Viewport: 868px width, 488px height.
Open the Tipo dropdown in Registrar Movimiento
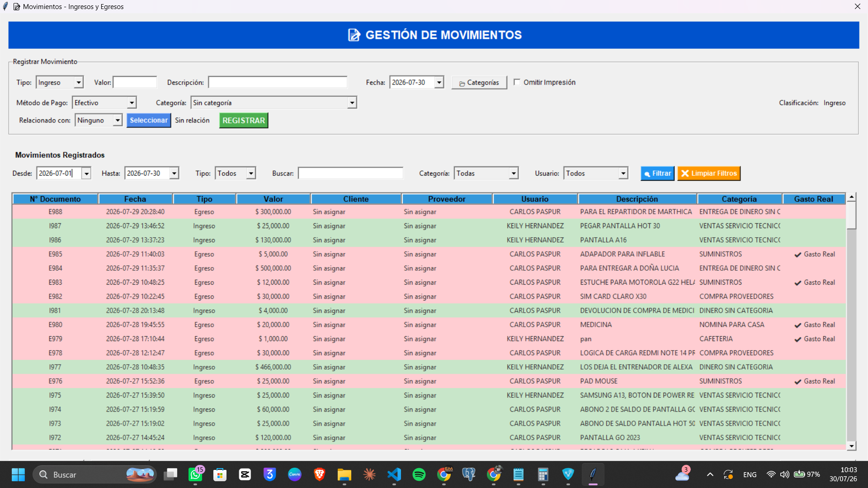pyautogui.click(x=79, y=83)
